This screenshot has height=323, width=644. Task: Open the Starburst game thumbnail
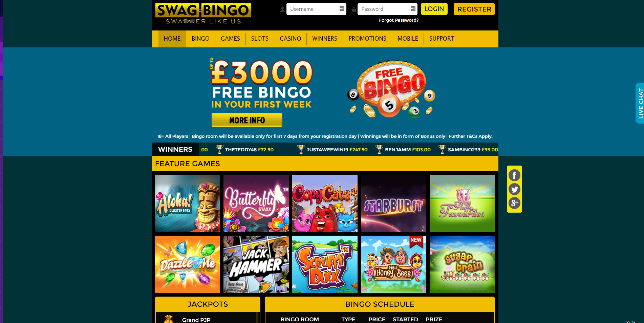(393, 203)
